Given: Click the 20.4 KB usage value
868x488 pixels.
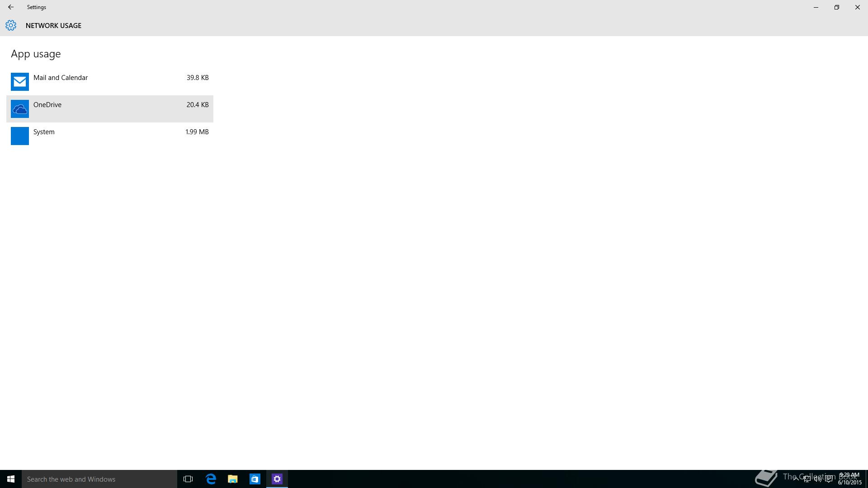Looking at the screenshot, I should (198, 105).
